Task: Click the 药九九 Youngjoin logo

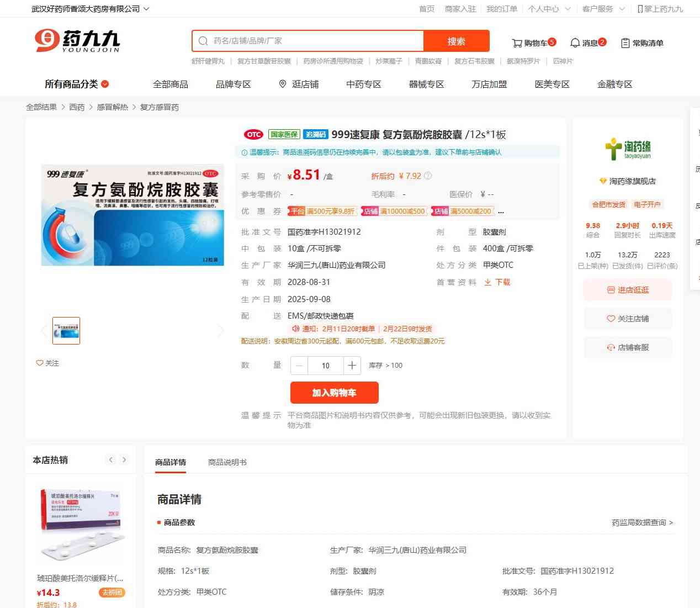Action: 77,41
